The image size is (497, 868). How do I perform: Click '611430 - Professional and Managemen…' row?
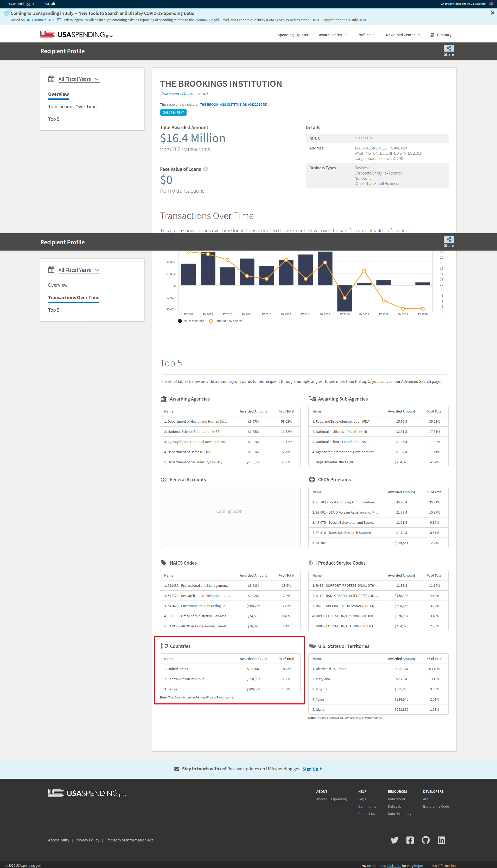tap(230, 585)
